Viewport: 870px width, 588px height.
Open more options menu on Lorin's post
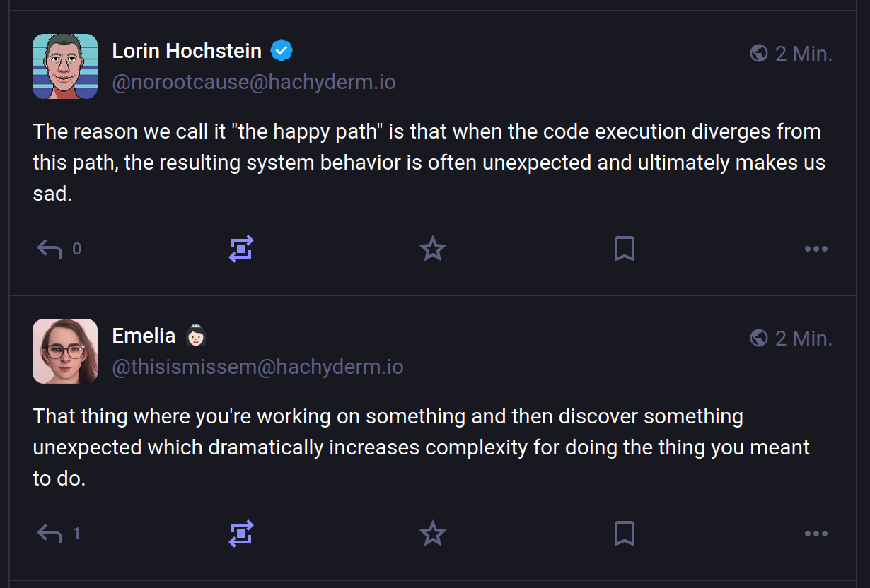(x=816, y=249)
